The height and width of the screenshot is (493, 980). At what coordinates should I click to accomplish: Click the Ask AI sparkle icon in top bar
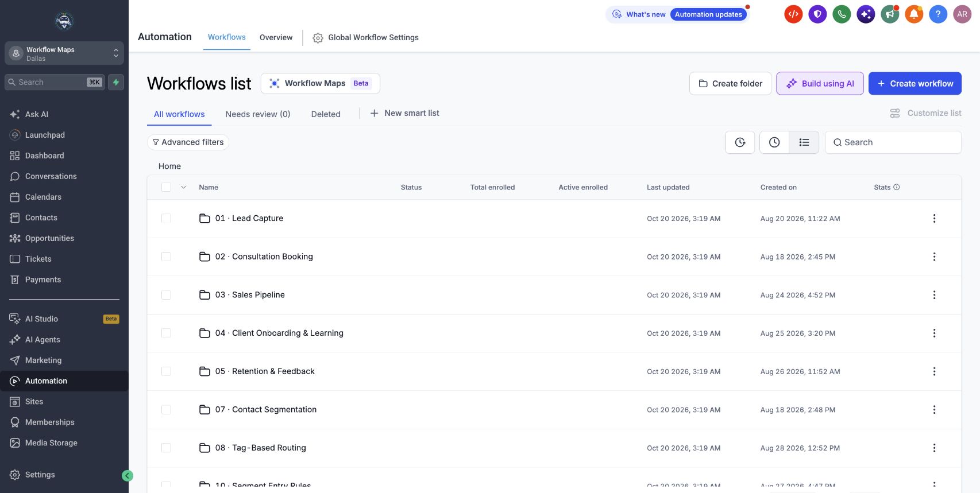866,14
